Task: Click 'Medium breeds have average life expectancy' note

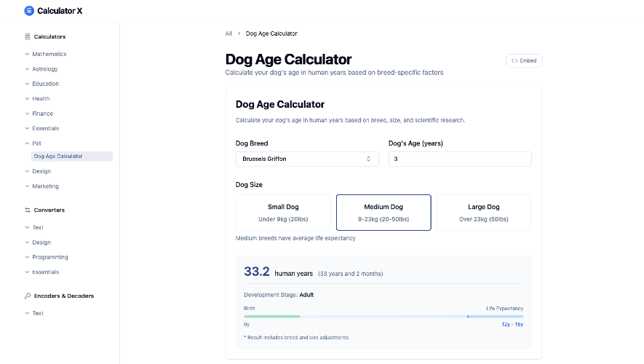Action: point(295,238)
